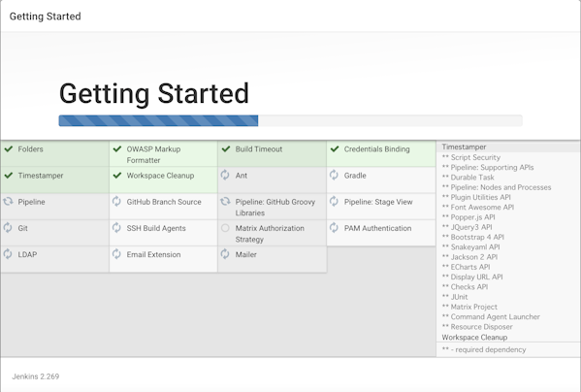
Task: Click the checkmark beside Credentials Binding
Action: point(335,149)
